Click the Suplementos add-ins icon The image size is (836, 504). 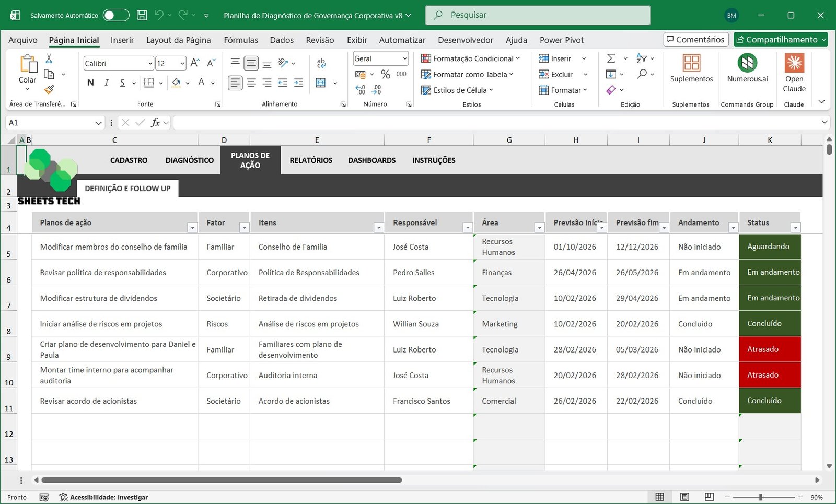[x=691, y=68]
